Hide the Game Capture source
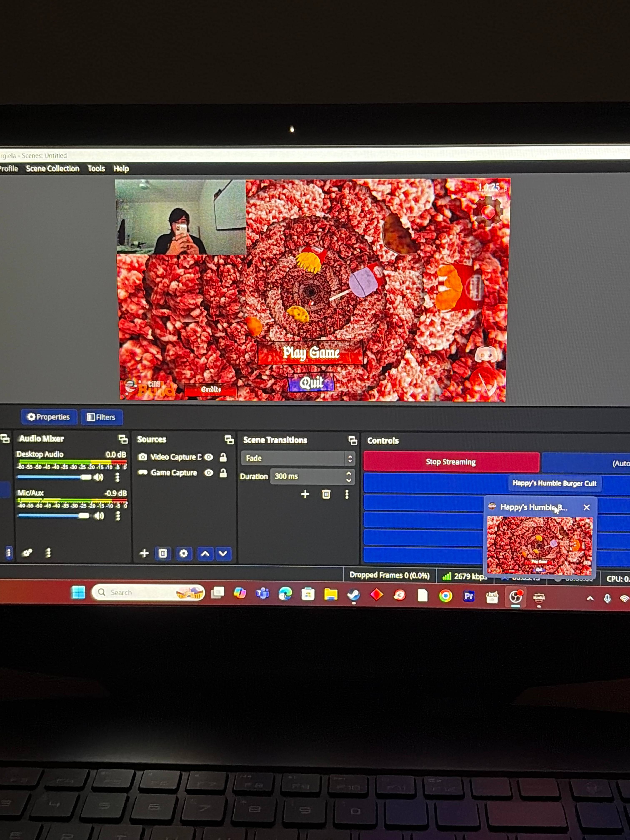Screen dimensions: 630x840 (209, 473)
